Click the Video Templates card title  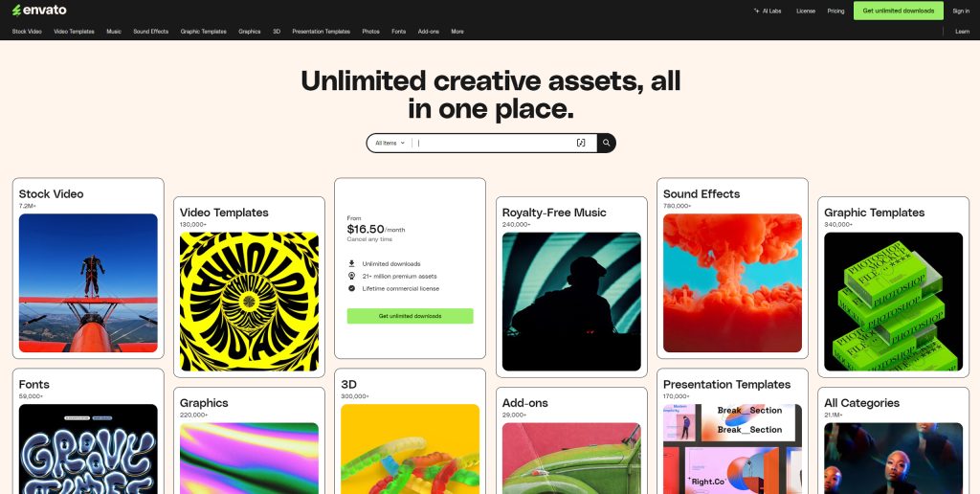[224, 213]
